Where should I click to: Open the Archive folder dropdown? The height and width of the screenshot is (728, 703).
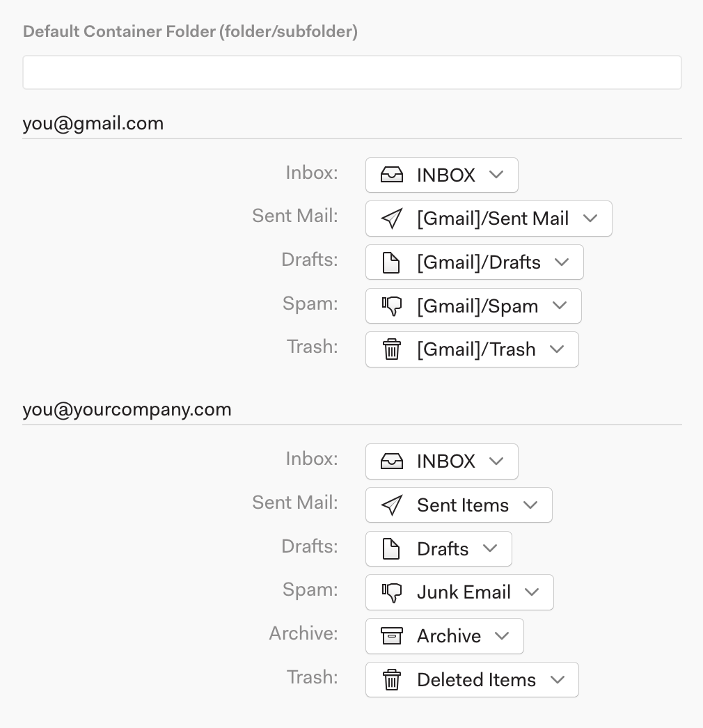coord(444,636)
